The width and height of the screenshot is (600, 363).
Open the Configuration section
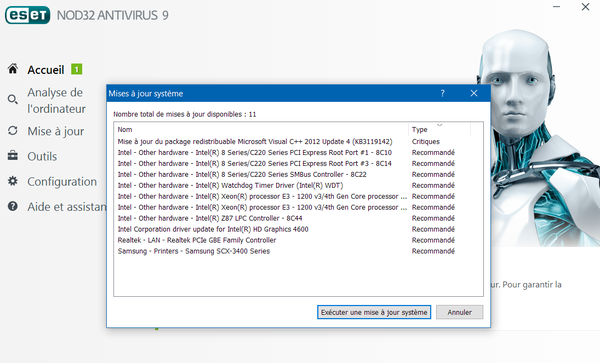pyautogui.click(x=62, y=182)
